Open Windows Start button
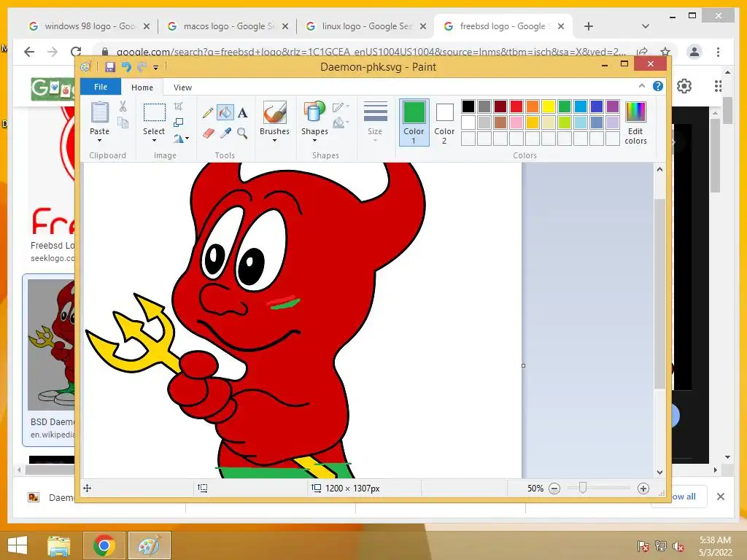 [18, 545]
